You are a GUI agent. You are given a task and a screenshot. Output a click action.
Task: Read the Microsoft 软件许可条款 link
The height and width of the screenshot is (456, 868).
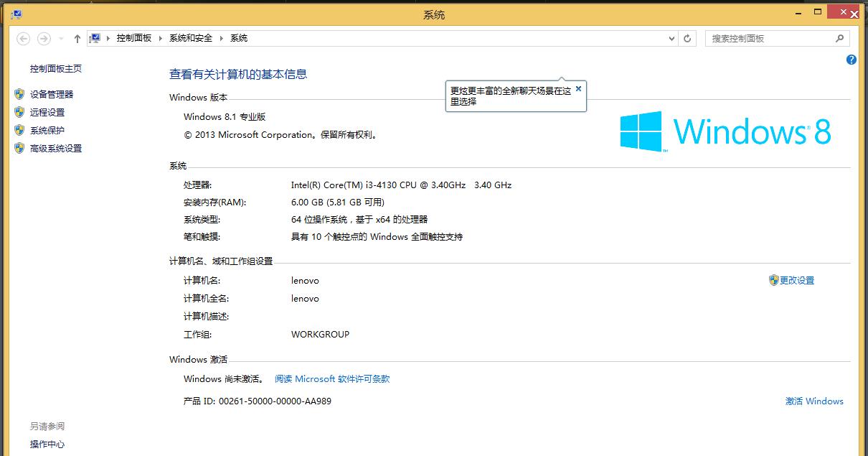pos(332,378)
